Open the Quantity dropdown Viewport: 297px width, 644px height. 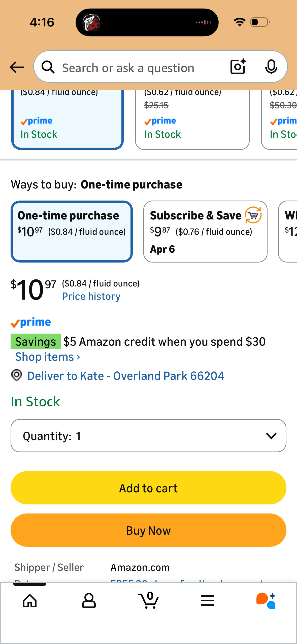click(x=148, y=436)
